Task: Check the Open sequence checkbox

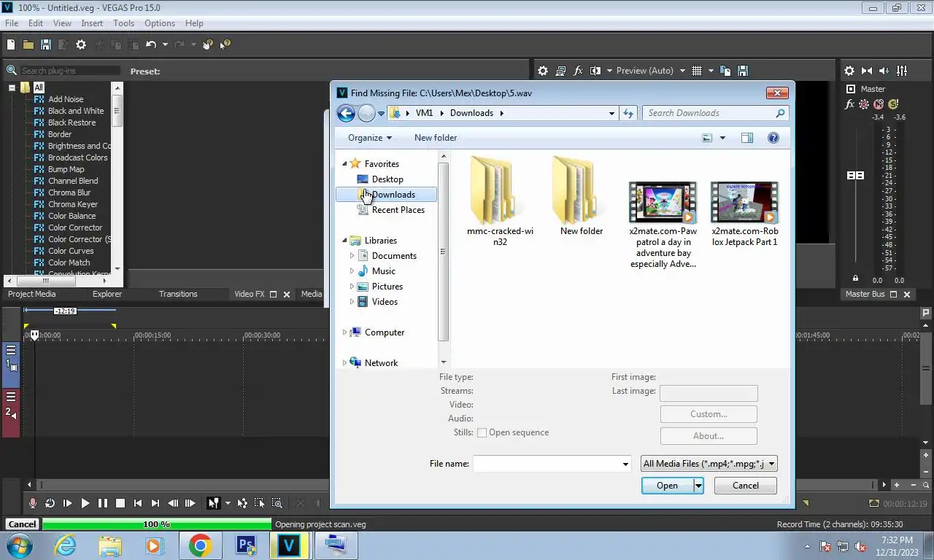Action: coord(482,432)
